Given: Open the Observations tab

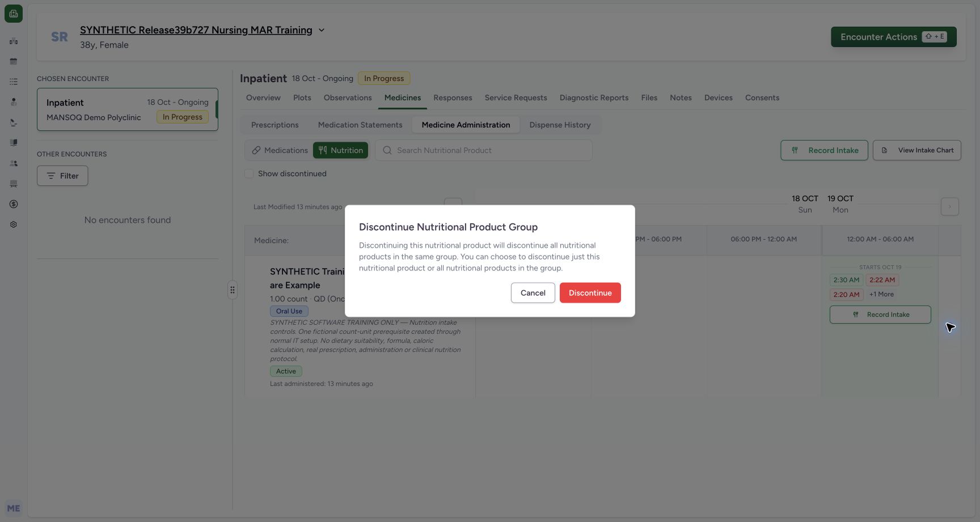Looking at the screenshot, I should [348, 97].
